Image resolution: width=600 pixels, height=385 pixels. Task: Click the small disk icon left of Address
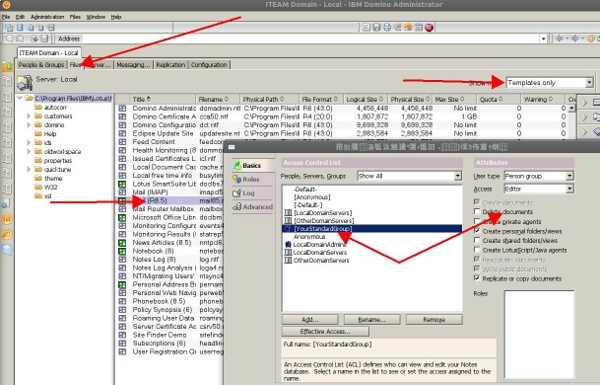(x=44, y=39)
